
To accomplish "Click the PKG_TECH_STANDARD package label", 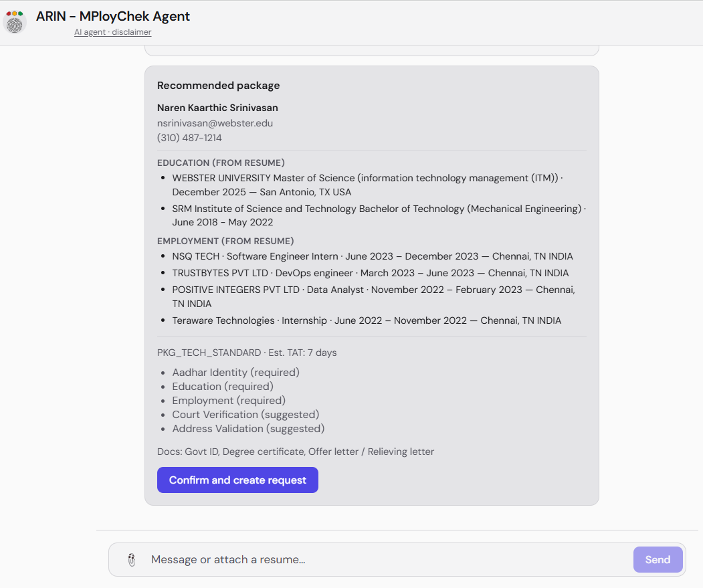I will coord(209,353).
